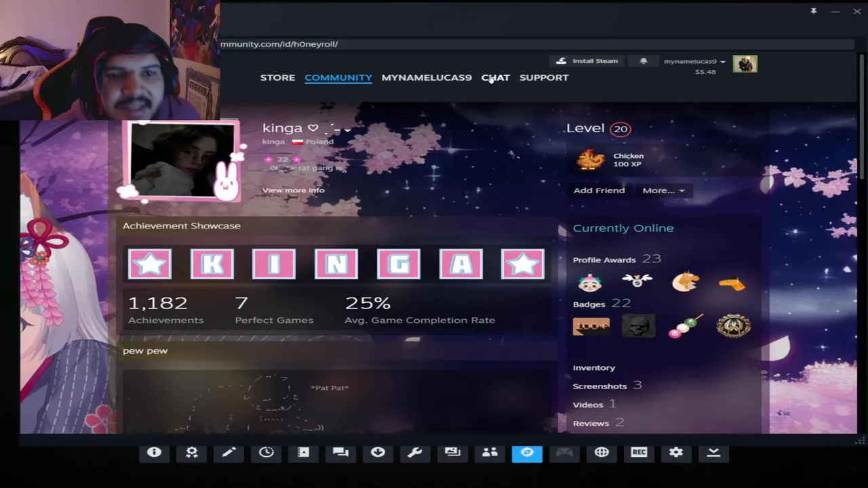Click the 25% Avg. Game Completion Rate stat

(x=420, y=310)
